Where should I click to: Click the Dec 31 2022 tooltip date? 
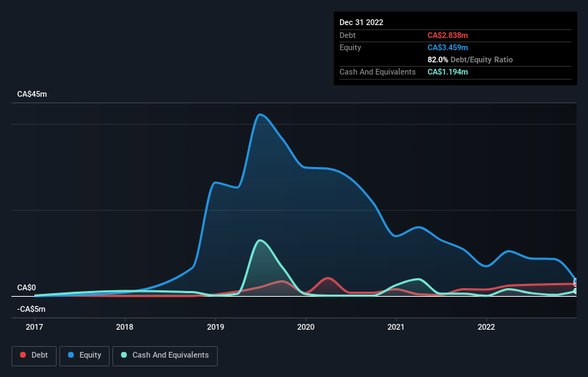coord(361,22)
